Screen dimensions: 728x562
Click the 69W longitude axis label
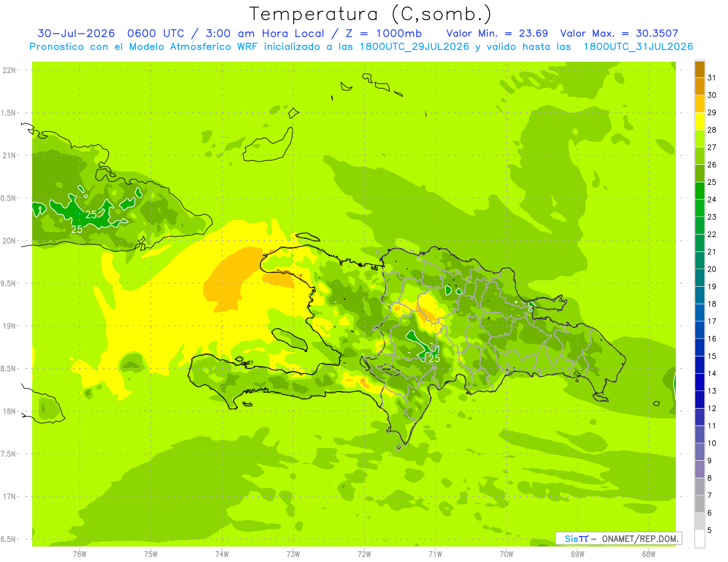click(578, 554)
